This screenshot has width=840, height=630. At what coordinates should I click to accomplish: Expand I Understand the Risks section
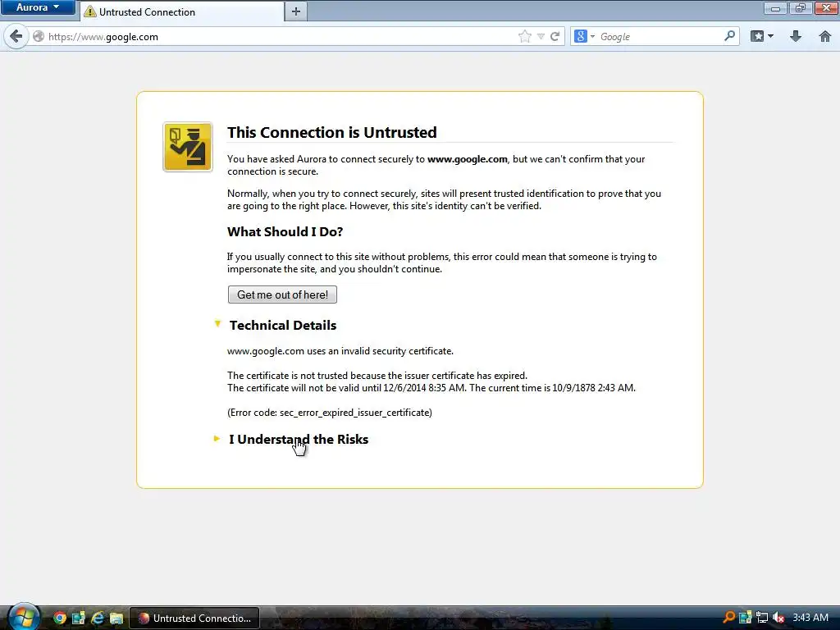291,440
